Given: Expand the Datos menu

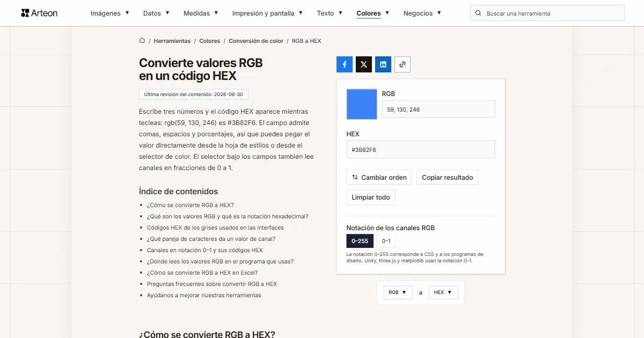Looking at the screenshot, I should (156, 13).
